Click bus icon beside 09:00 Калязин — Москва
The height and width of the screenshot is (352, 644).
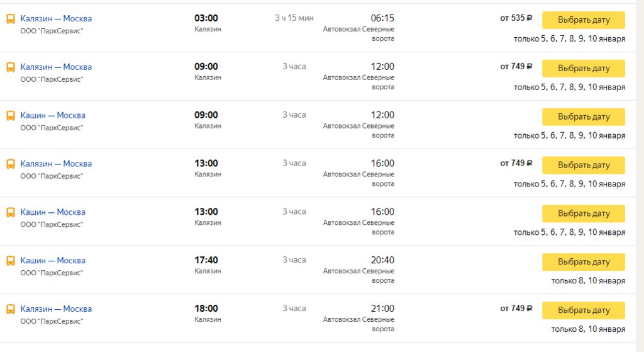point(11,67)
